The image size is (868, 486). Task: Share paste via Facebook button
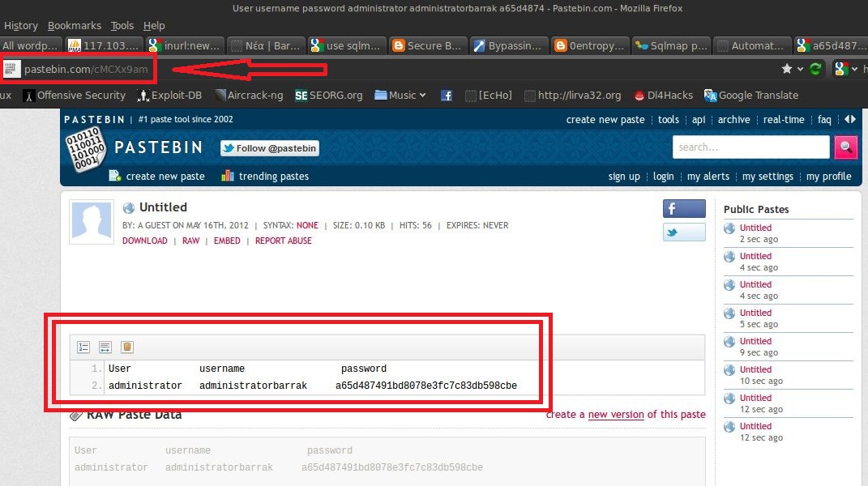(684, 209)
